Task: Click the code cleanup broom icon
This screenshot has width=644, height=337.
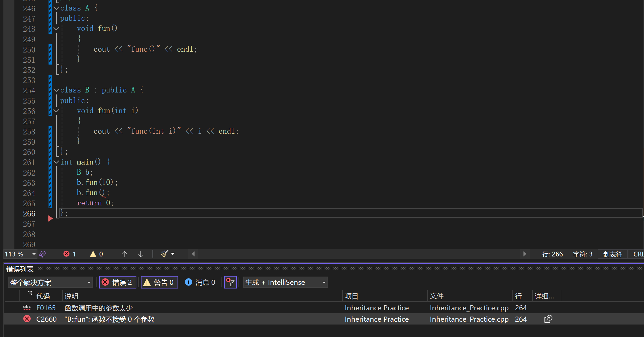Action: click(x=164, y=254)
